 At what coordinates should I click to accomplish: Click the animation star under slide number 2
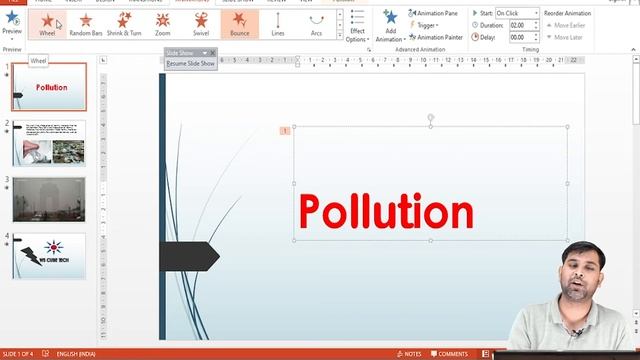pos(7,131)
